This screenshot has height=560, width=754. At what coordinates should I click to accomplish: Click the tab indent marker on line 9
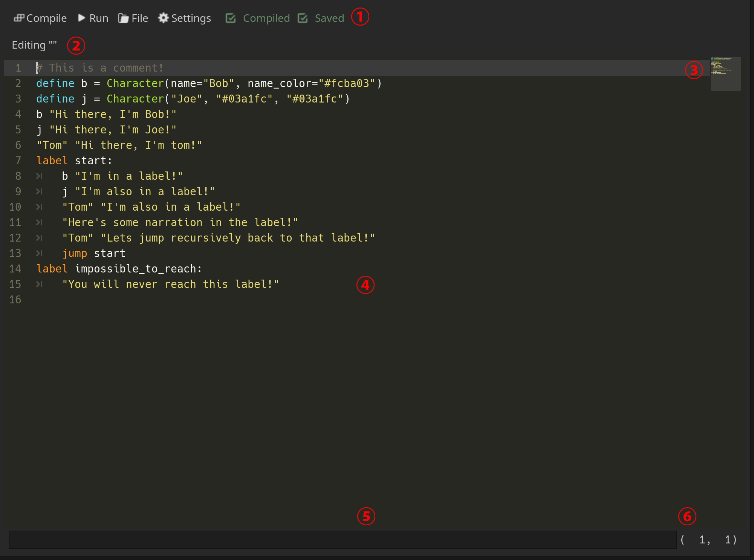(x=39, y=191)
